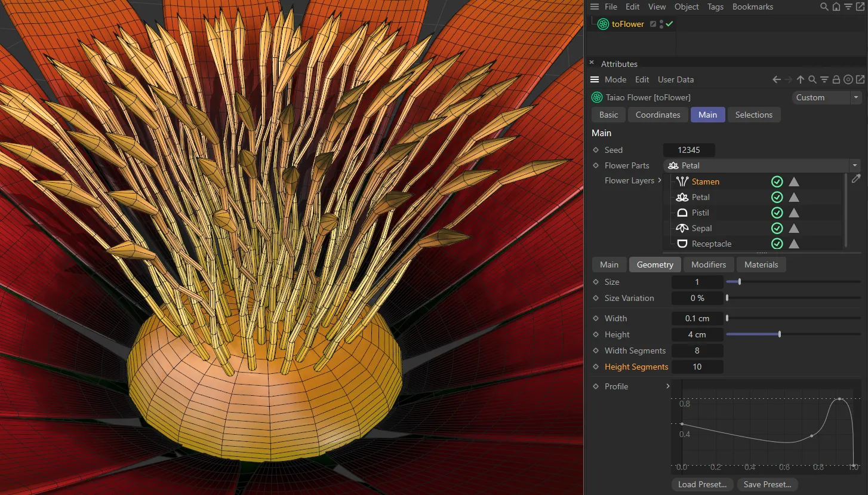Click the Pistil part icon
Image resolution: width=868 pixels, height=495 pixels.
pyautogui.click(x=681, y=212)
